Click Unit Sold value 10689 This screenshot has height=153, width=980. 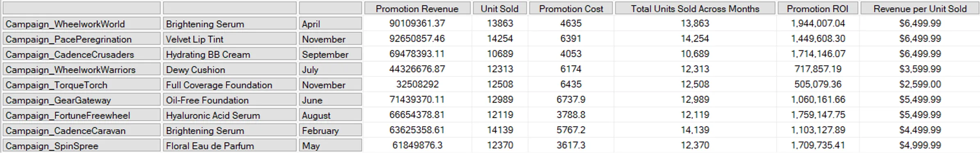[x=500, y=54]
